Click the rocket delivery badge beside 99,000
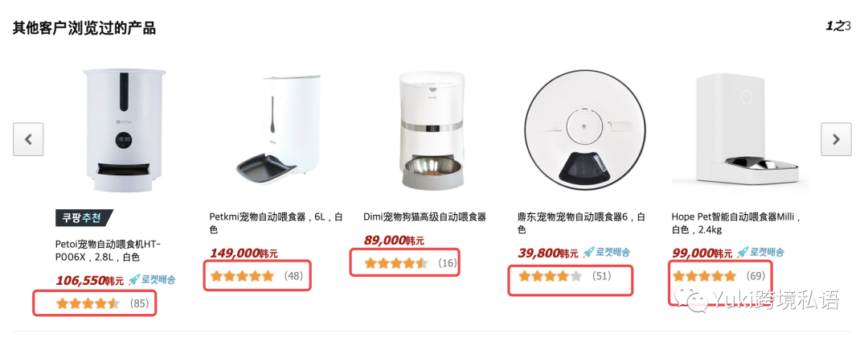The height and width of the screenshot is (338, 868). pyautogui.click(x=760, y=252)
